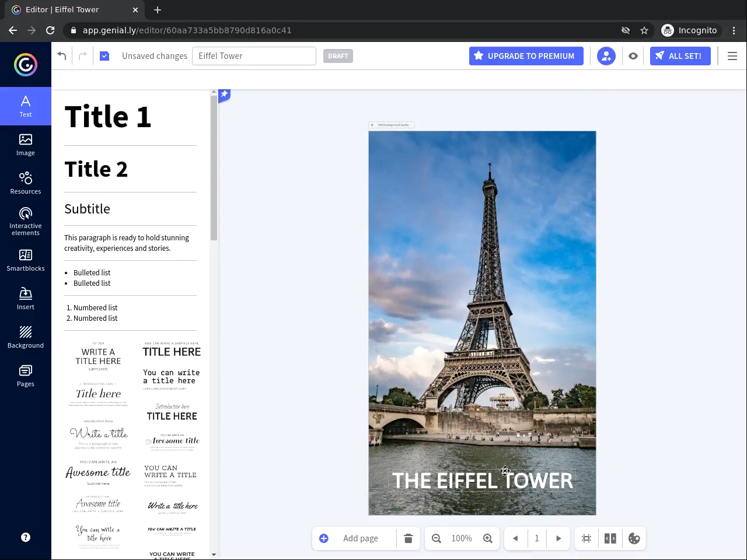The image size is (747, 560).
Task: Toggle the blue save checkbox
Action: tap(104, 56)
